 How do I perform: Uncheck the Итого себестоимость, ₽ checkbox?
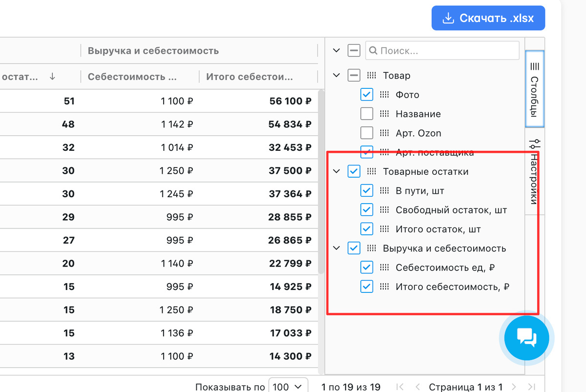[x=366, y=287]
